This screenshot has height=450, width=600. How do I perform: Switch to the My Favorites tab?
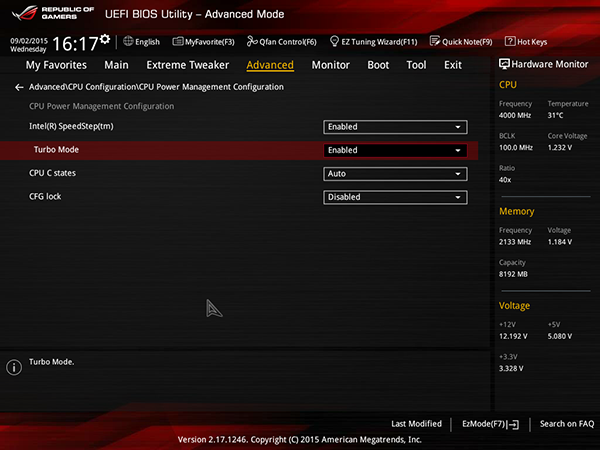56,65
